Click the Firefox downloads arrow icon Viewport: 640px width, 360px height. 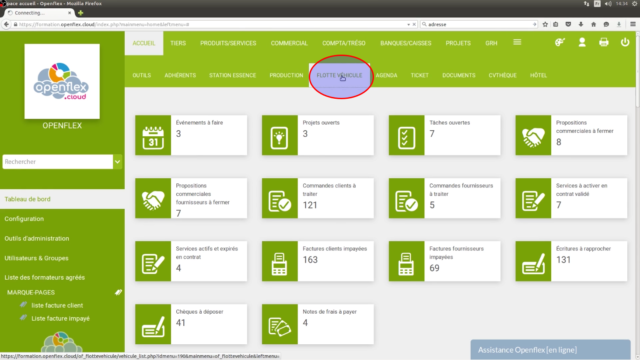tap(581, 24)
